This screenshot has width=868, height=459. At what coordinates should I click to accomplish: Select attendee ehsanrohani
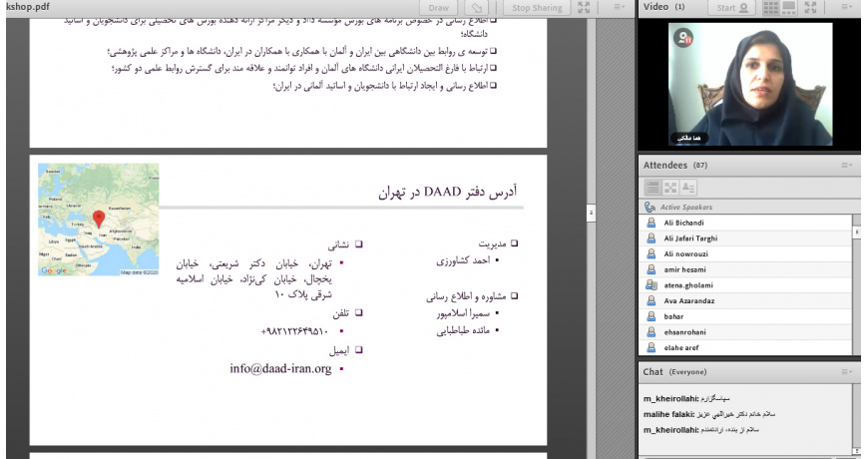coord(745,332)
